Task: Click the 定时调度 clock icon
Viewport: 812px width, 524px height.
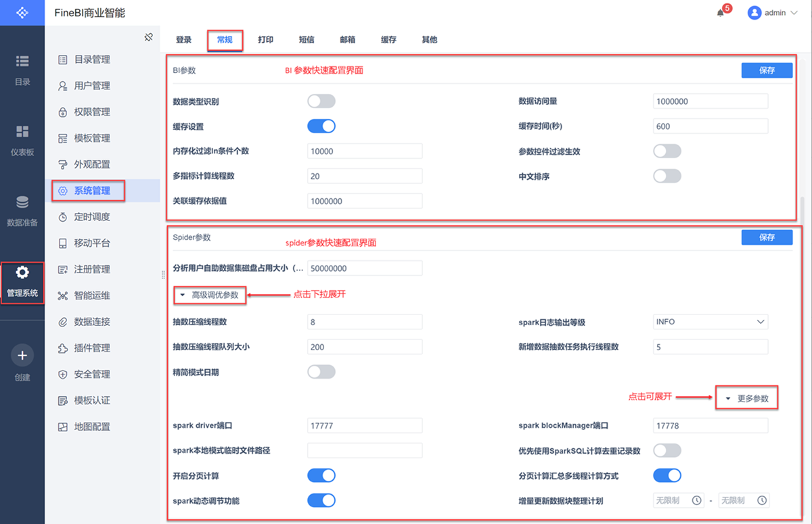Action: pos(63,217)
